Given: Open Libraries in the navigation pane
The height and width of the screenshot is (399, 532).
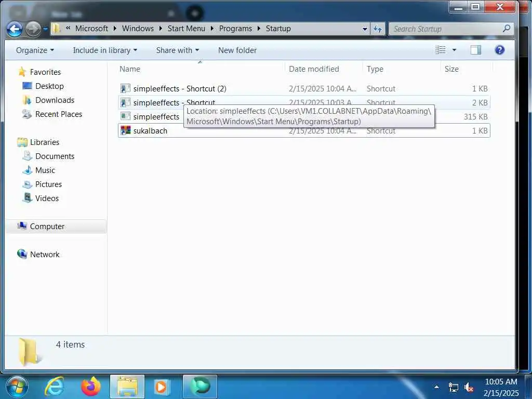Looking at the screenshot, I should point(45,142).
